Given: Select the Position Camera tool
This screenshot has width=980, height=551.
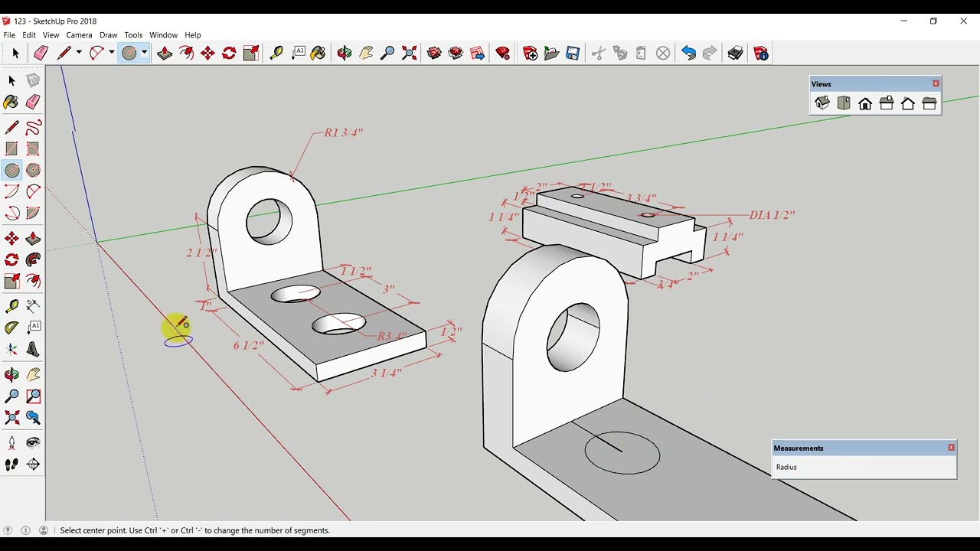Looking at the screenshot, I should pos(11,442).
